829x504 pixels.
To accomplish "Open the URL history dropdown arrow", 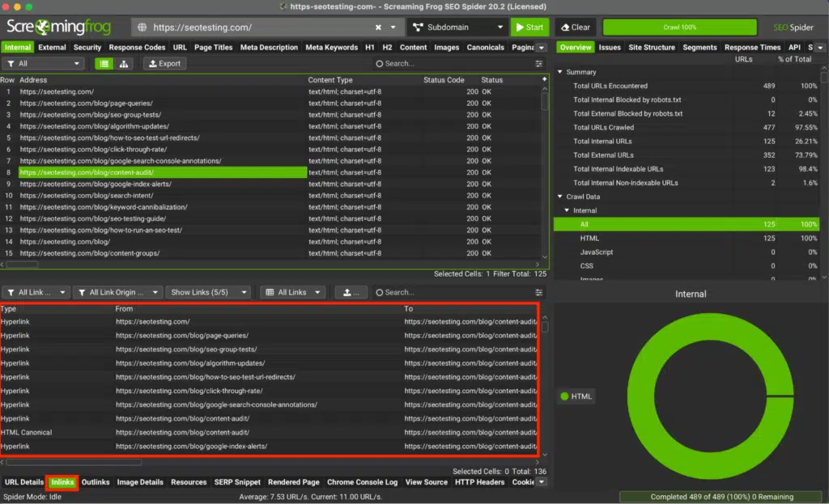I will 393,27.
